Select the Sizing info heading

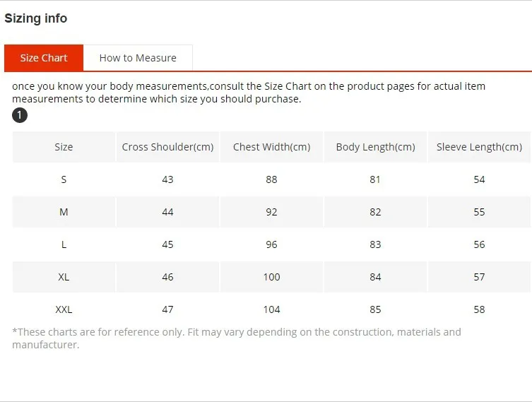(x=35, y=18)
